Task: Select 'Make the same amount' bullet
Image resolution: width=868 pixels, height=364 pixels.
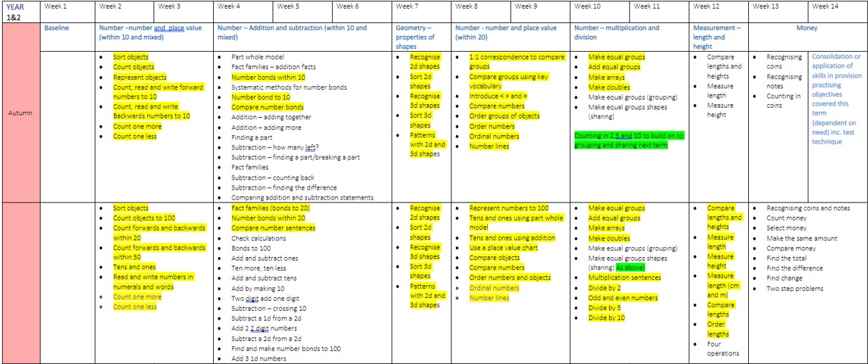Action: pos(802,238)
